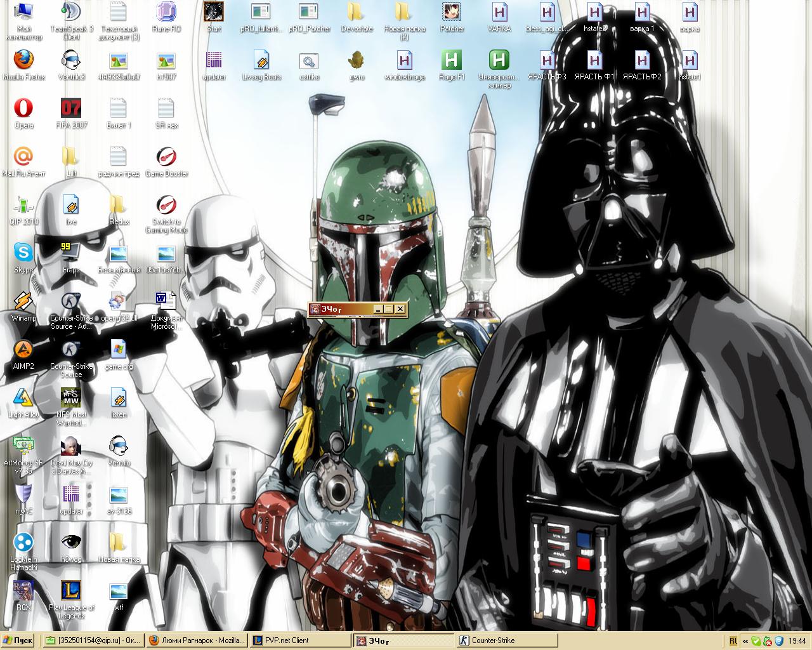
Task: Select Switch to Gaming Mode icon
Action: pos(166,214)
